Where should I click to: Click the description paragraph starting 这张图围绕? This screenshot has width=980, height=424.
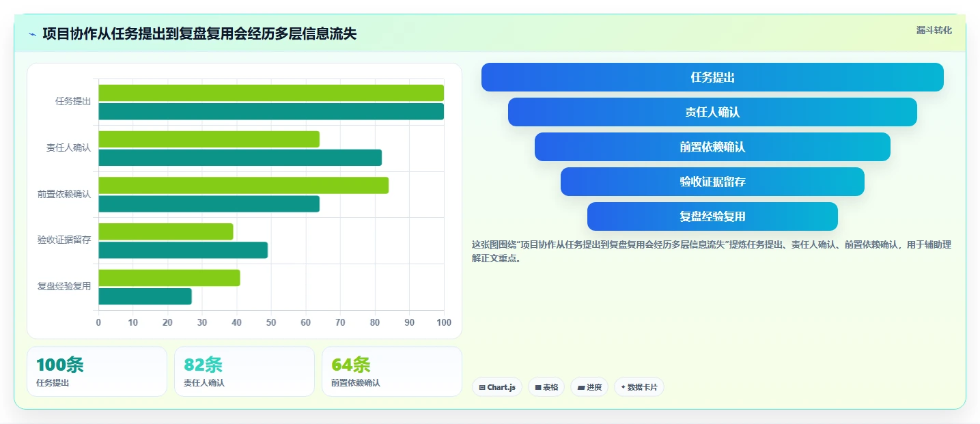[711, 251]
